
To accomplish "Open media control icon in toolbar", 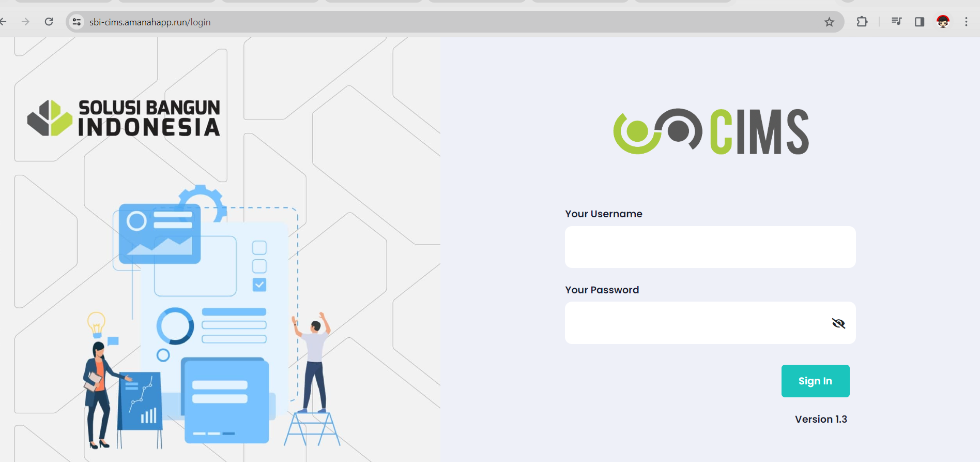I will pos(896,22).
